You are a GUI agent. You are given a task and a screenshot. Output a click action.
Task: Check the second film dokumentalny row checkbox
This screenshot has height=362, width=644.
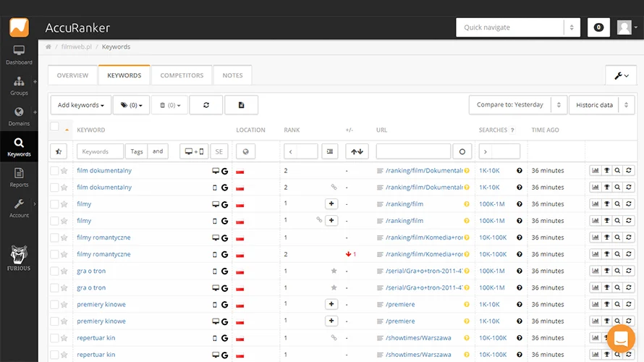(x=54, y=188)
